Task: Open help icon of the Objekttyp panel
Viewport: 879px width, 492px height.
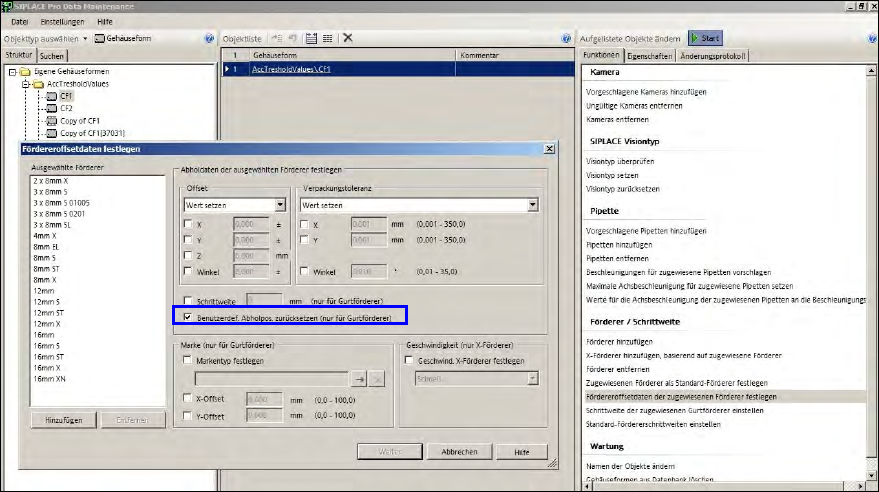Action: [209, 38]
